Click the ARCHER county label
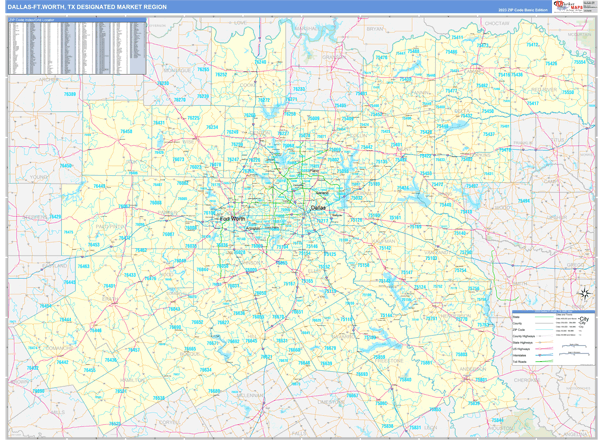The height and width of the screenshot is (440, 600). (x=49, y=80)
